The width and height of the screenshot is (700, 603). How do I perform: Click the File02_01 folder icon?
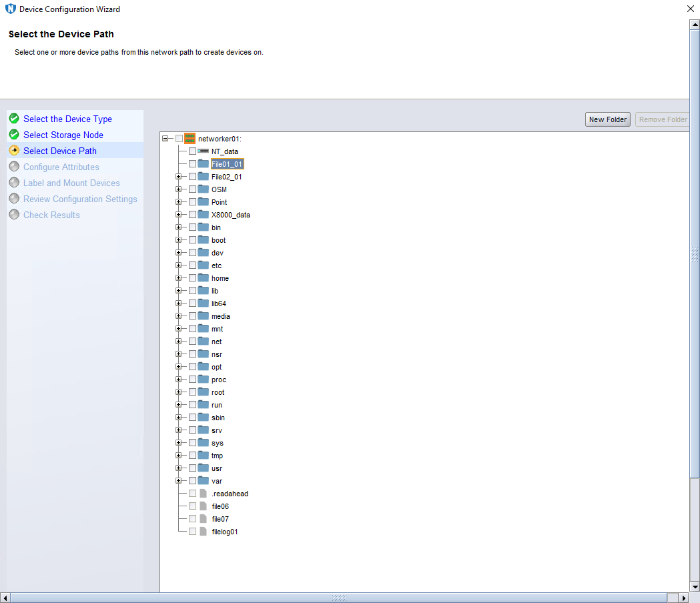tap(204, 177)
